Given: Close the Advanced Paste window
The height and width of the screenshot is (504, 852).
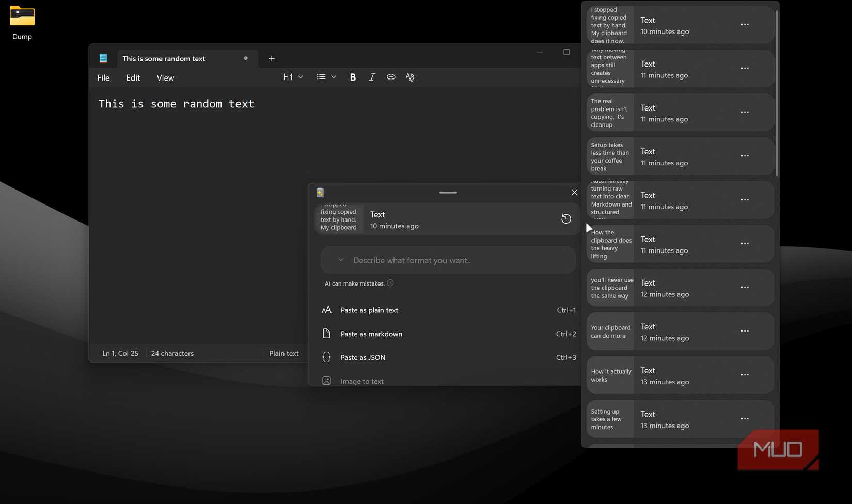Looking at the screenshot, I should (574, 192).
